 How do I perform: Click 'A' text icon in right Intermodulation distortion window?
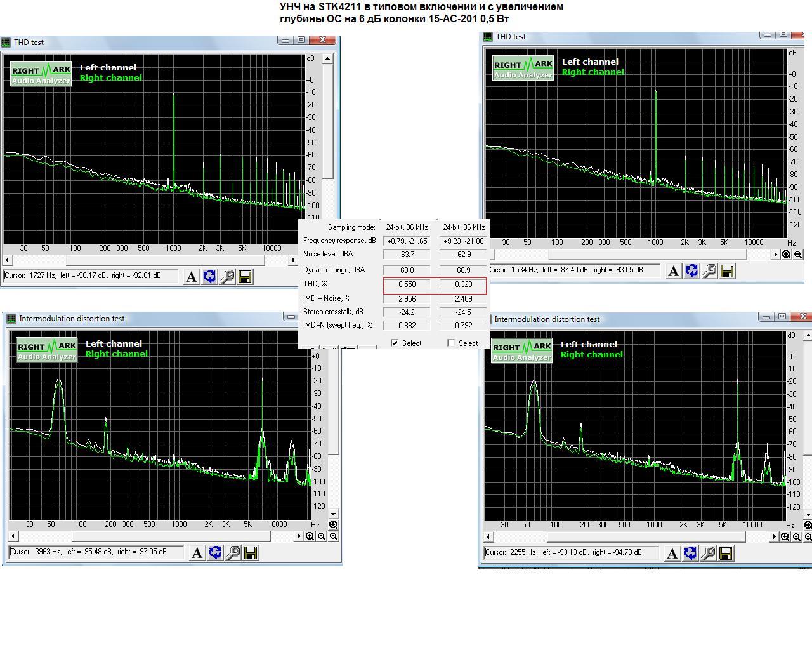672,554
